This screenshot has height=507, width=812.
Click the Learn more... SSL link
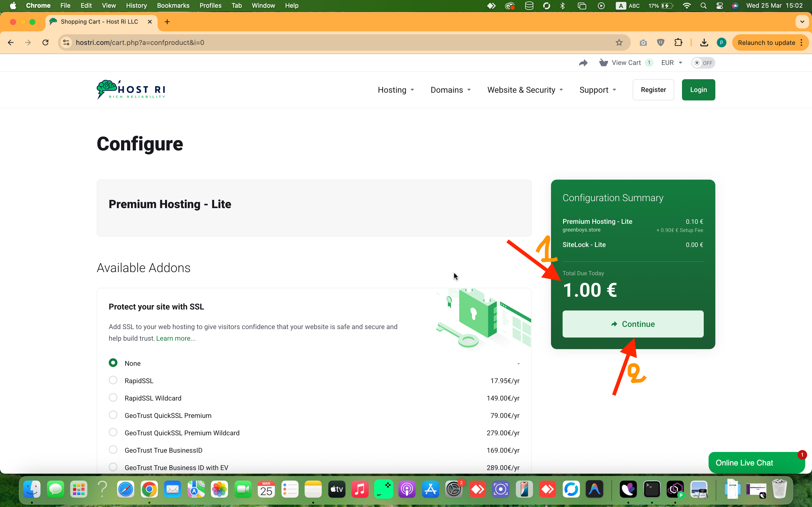[x=176, y=338]
